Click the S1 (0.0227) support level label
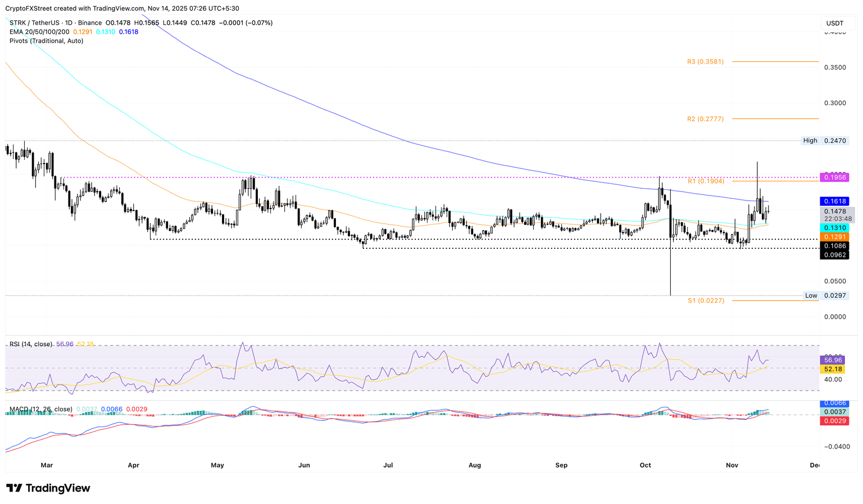The image size is (863, 504). [705, 301]
